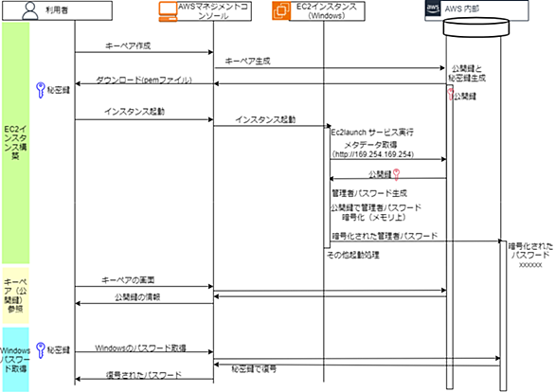This screenshot has width=555, height=392.
Task: Click the orange EC2インスタンス icon
Action: click(281, 11)
